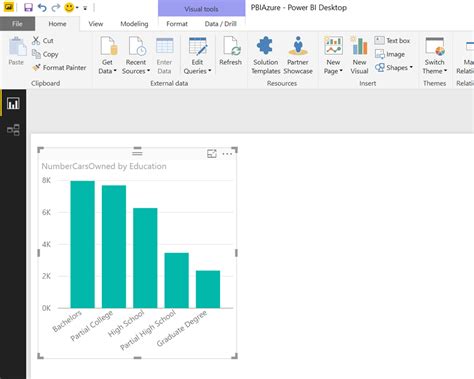Click Focus mode icon on the chart
Image resolution: width=474 pixels, height=379 pixels.
(x=212, y=154)
